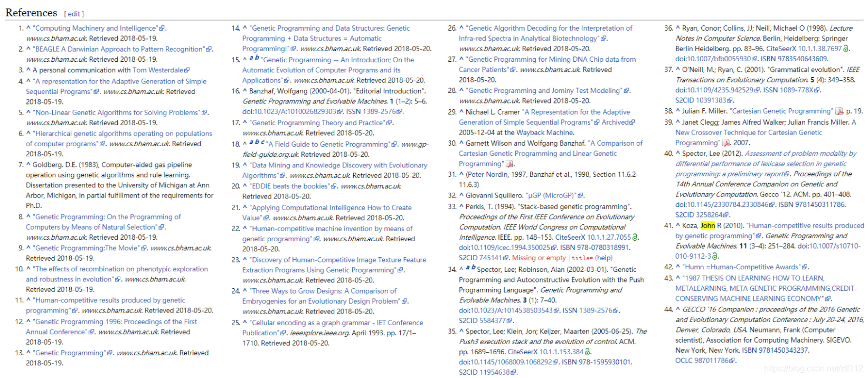
Task: Click PDF icon in reference 39 before 2007
Action: (x=727, y=143)
